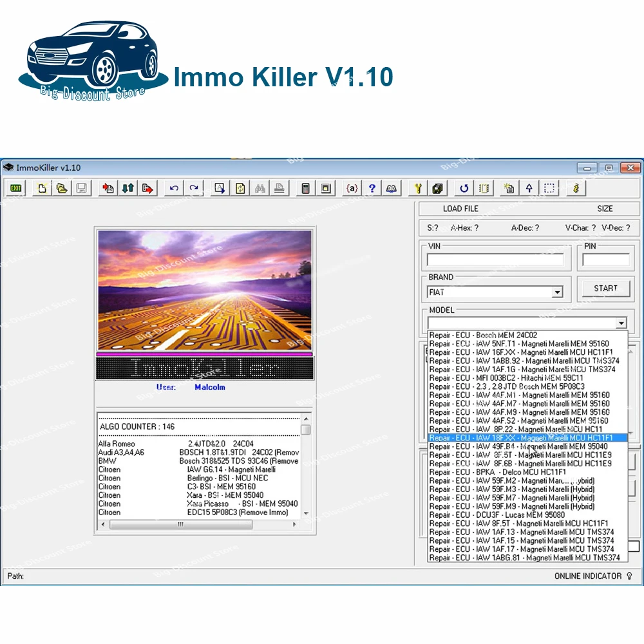The width and height of the screenshot is (644, 644).
Task: Click the yellow info figure icon
Action: (576, 189)
